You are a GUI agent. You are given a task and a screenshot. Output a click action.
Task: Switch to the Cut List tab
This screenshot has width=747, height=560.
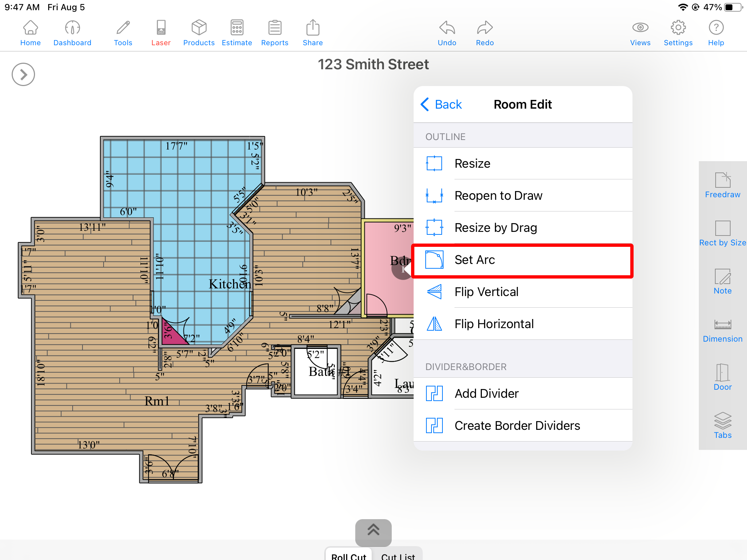(398, 555)
